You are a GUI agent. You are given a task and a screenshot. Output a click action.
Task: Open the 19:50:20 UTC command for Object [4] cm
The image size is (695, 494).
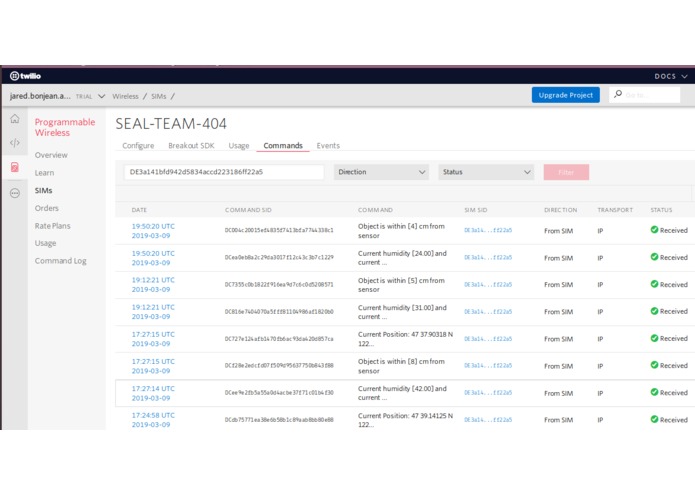tap(153, 230)
